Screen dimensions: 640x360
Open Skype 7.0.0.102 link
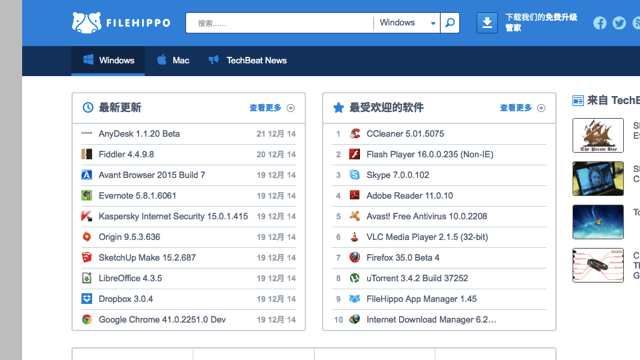398,175
